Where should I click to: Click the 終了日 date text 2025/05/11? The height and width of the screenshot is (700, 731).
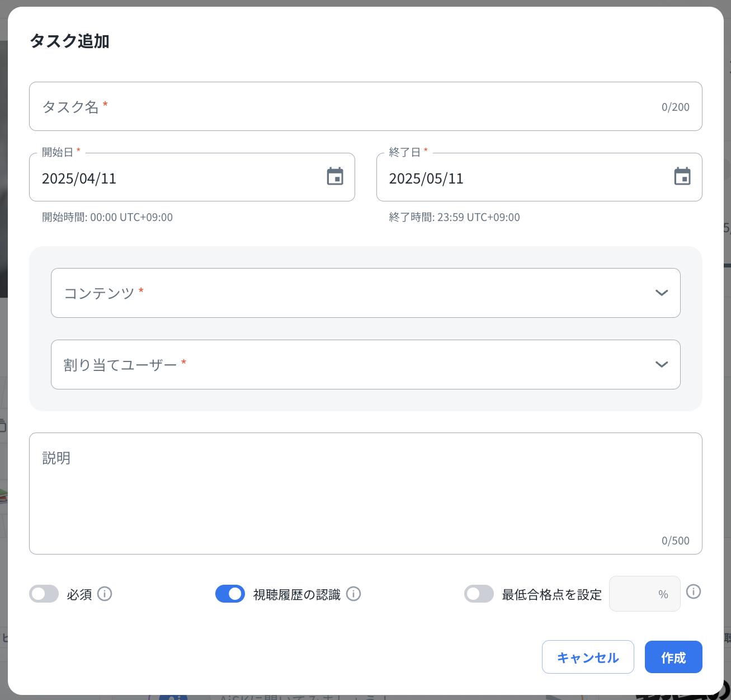pyautogui.click(x=426, y=178)
